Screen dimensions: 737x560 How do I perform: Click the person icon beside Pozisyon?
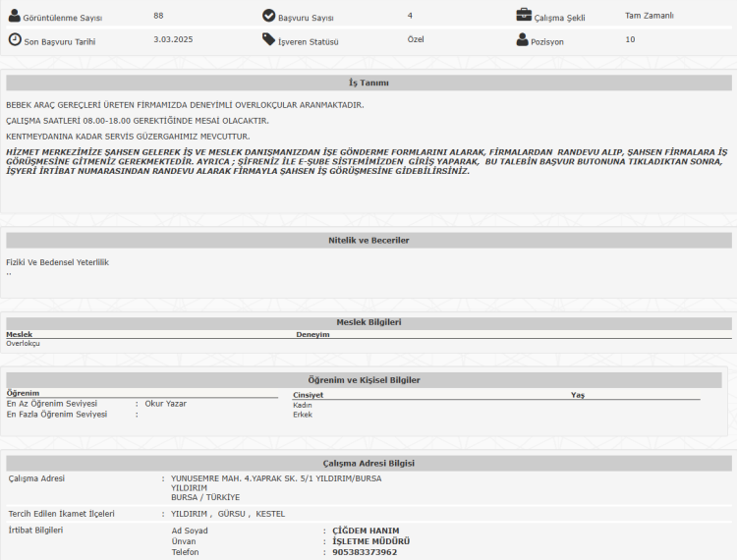(x=523, y=40)
